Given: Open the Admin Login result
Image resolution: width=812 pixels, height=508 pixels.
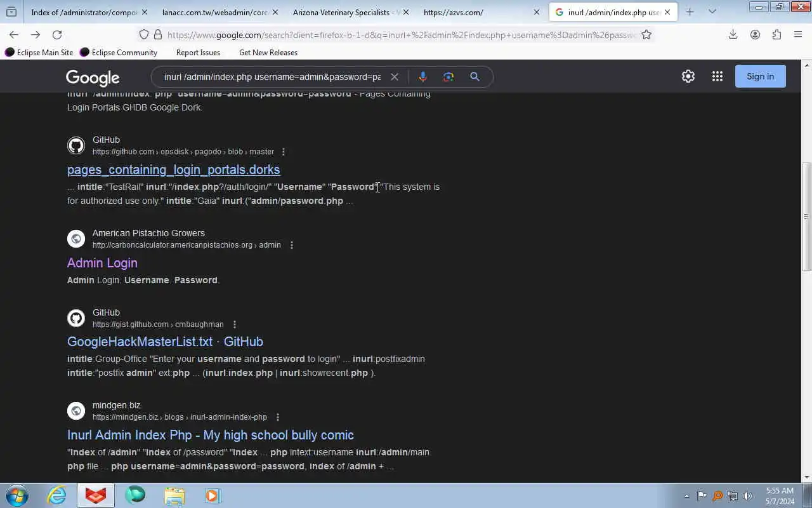Looking at the screenshot, I should [102, 263].
